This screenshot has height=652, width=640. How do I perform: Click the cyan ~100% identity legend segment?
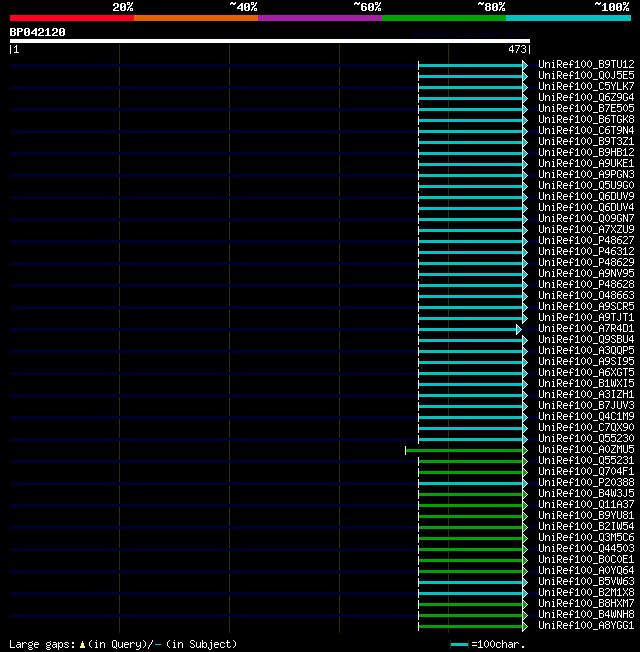(x=568, y=18)
